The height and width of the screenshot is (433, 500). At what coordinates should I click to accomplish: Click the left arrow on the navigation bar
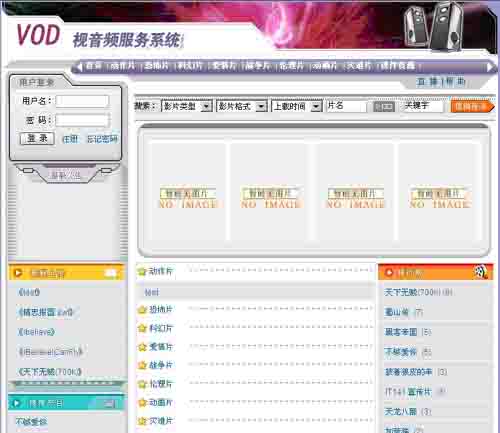79,67
